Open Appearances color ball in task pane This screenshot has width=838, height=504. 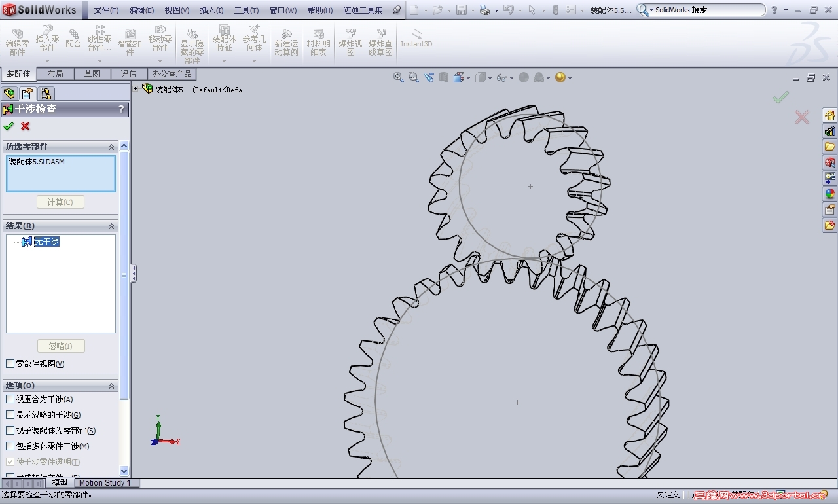pos(830,194)
